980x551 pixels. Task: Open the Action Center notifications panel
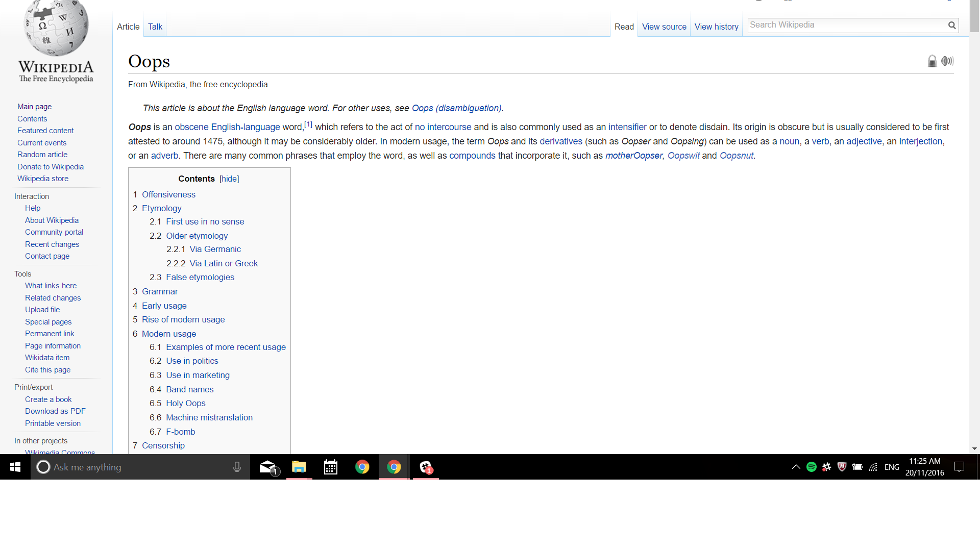[x=959, y=467]
